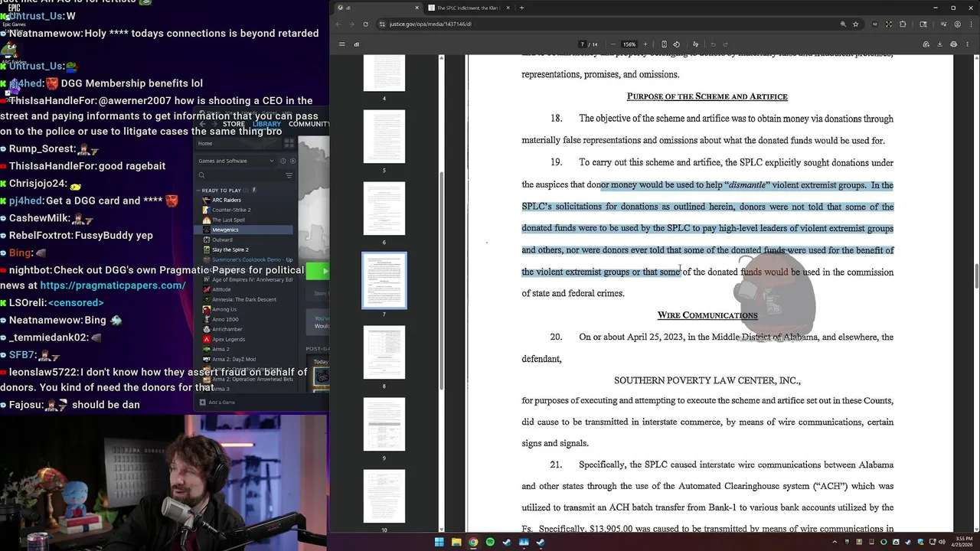Toggle fit-to-page in PDF toolbar
This screenshot has width=980, height=551.
[664, 44]
